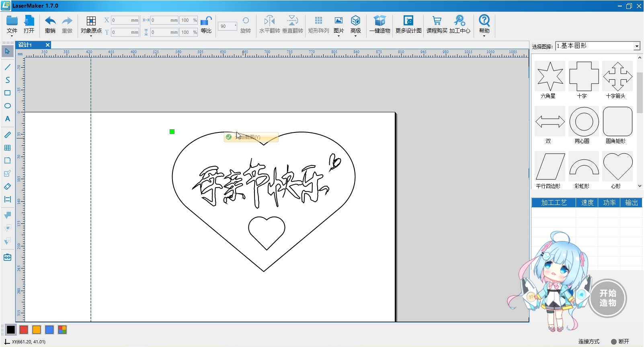The height and width of the screenshot is (347, 644).
Task: Click the 打开 open file icon
Action: pos(29,21)
